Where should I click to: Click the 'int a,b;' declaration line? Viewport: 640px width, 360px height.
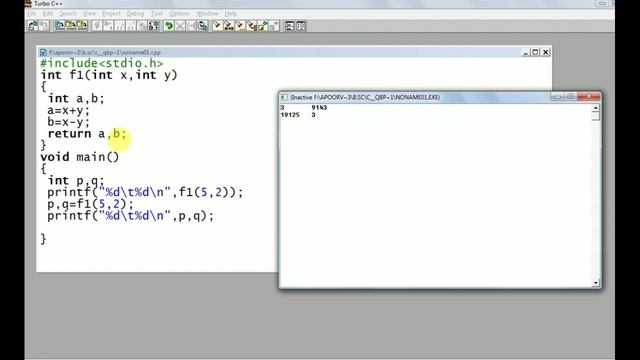[x=76, y=99]
